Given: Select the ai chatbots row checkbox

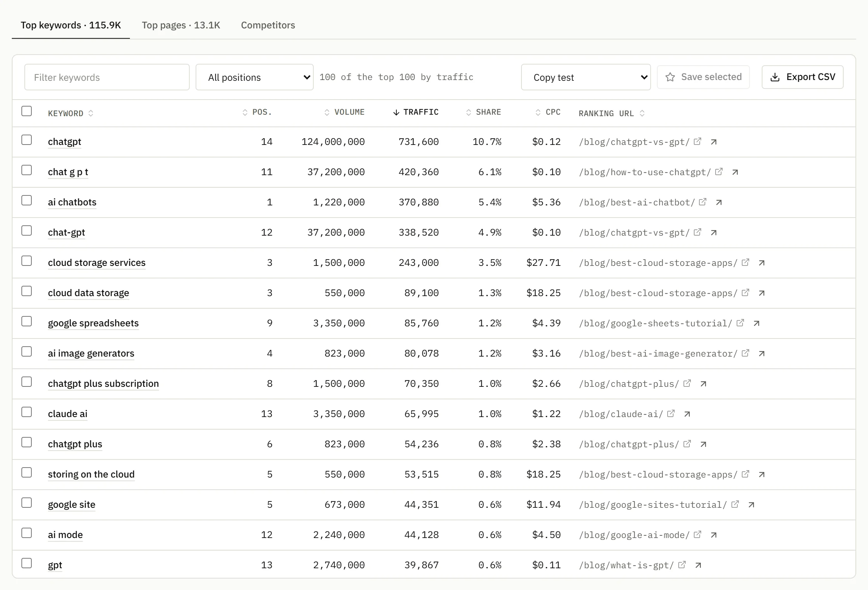Looking at the screenshot, I should point(27,200).
